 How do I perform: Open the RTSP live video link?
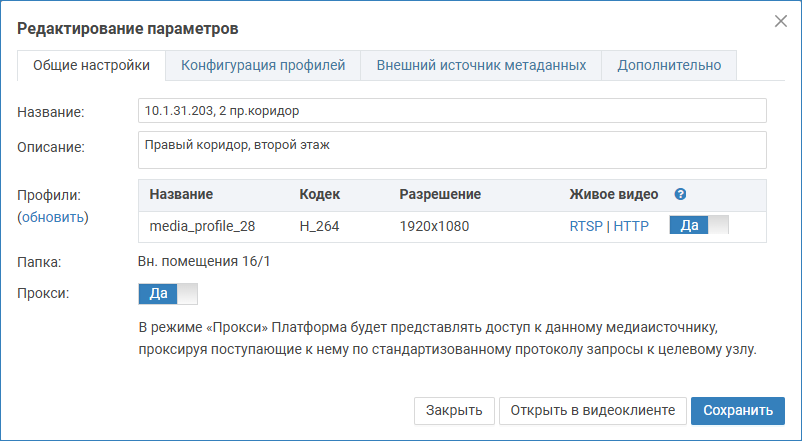[x=586, y=226]
